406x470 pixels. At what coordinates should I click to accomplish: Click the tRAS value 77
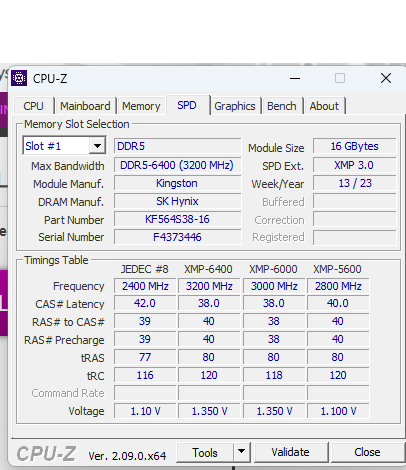pos(145,357)
